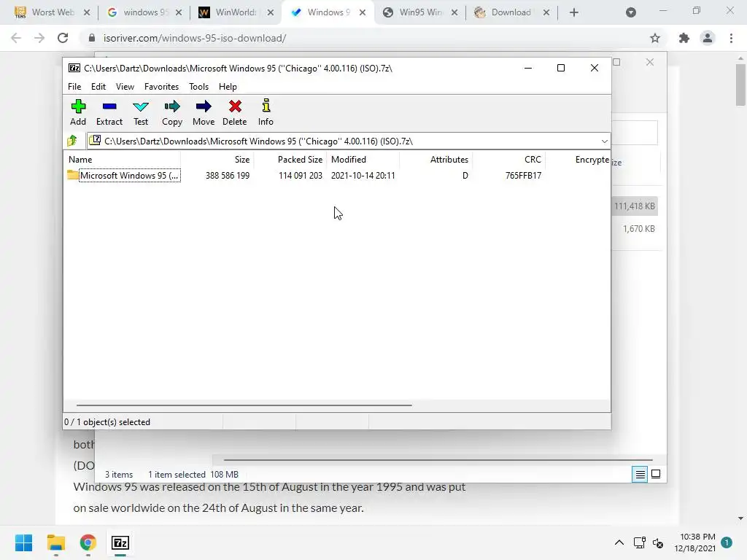Image resolution: width=747 pixels, height=560 pixels.
Task: Sort files by the Name column header
Action: pos(122,160)
